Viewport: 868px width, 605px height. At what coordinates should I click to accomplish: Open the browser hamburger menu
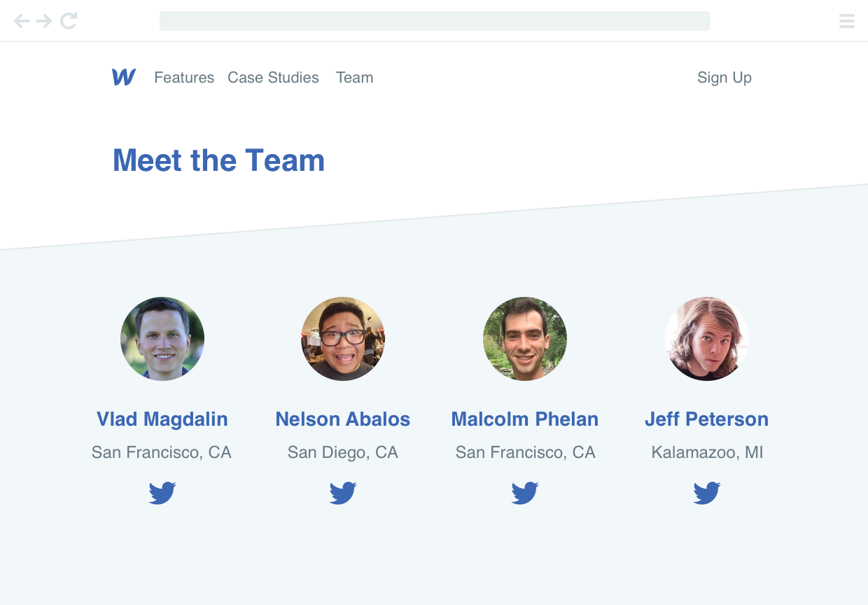(x=847, y=21)
